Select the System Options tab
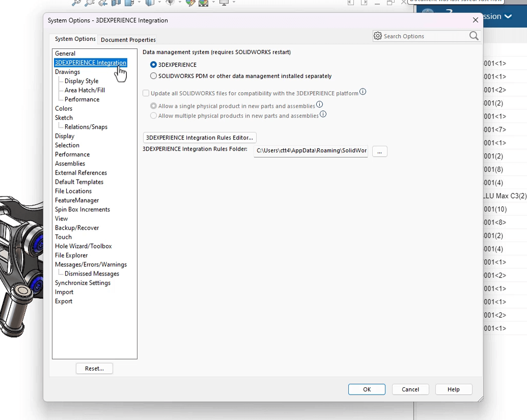527x420 pixels. click(x=74, y=39)
